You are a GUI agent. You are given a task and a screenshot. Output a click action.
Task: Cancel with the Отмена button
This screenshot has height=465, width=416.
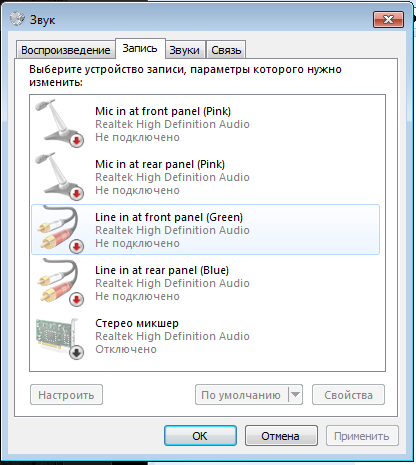point(281,435)
